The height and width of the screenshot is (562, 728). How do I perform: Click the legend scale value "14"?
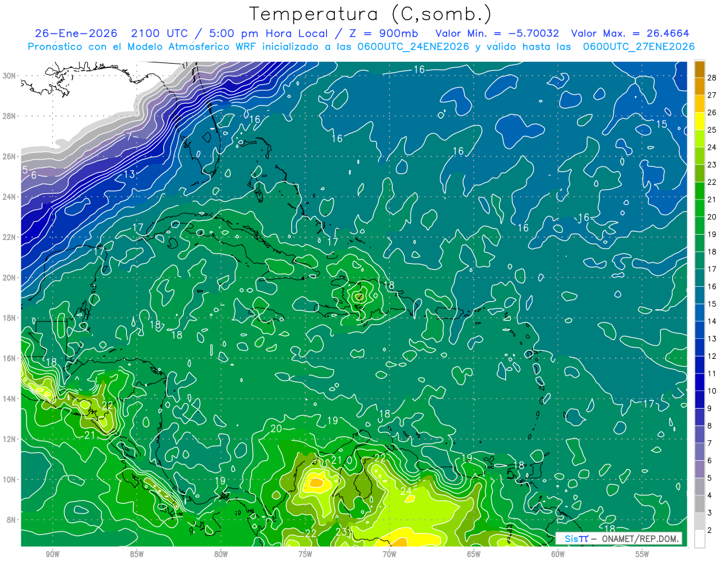[x=712, y=321]
